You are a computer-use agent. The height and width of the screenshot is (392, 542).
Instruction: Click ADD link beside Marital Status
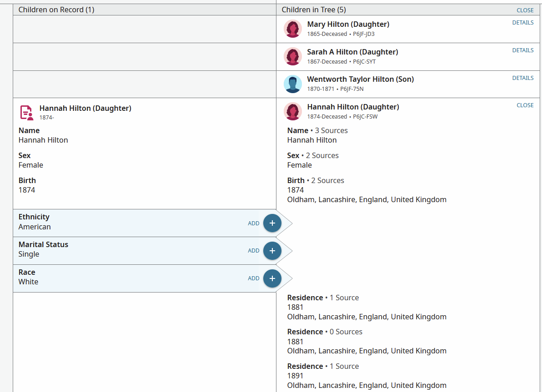[253, 251]
